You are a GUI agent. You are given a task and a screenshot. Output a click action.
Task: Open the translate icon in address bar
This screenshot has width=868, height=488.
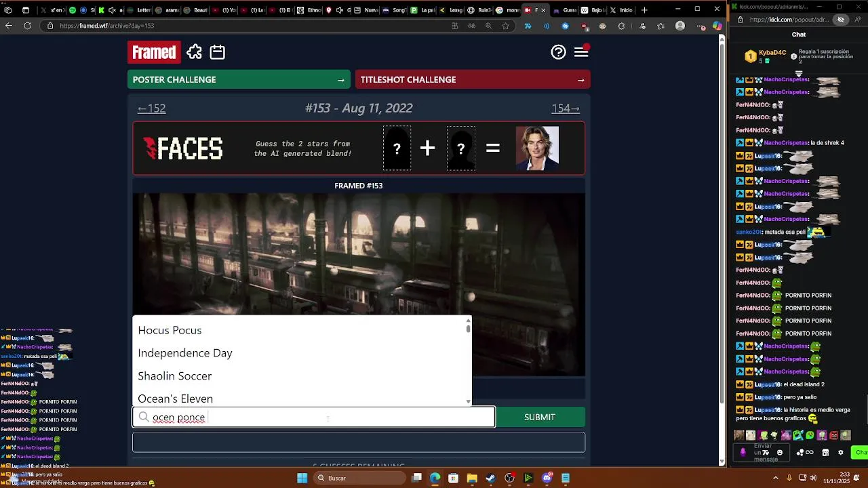[x=472, y=26]
